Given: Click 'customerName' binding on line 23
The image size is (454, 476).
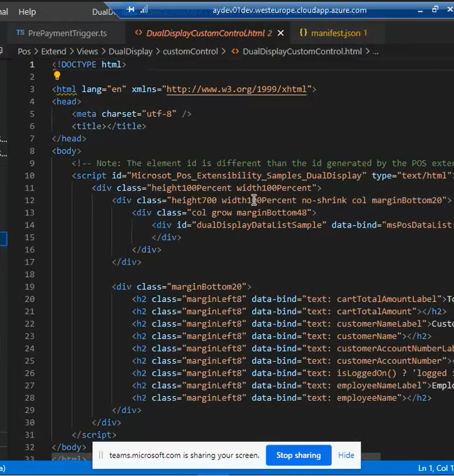Looking at the screenshot, I should coord(367,336).
